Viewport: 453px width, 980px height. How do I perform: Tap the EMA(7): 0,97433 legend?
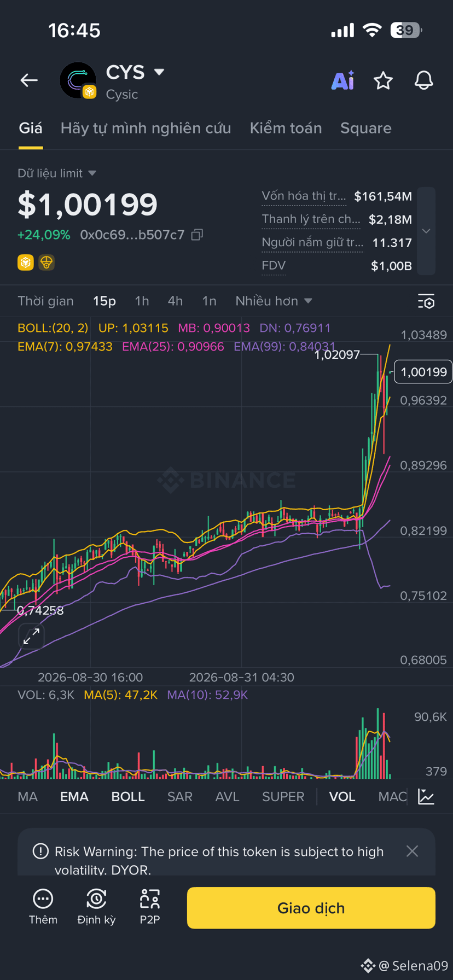(65, 347)
